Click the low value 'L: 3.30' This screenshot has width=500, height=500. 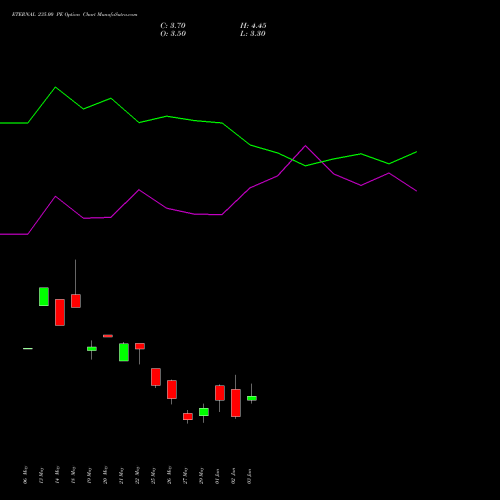point(253,34)
